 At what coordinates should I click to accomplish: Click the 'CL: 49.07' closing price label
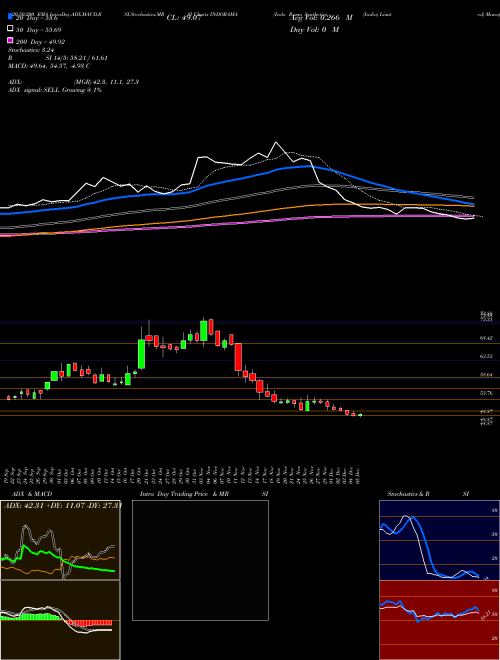(184, 18)
